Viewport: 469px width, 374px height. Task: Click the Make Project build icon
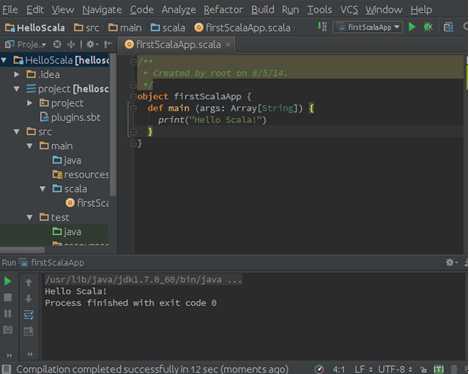[x=322, y=27]
